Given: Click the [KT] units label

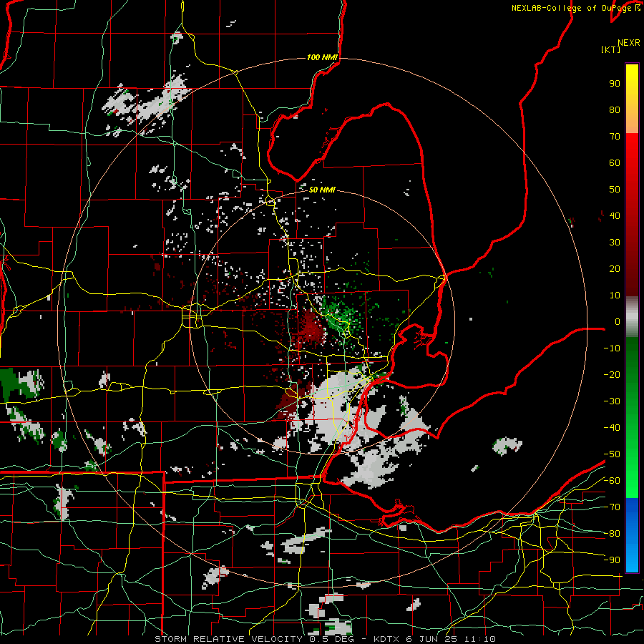Looking at the screenshot, I should [610, 49].
